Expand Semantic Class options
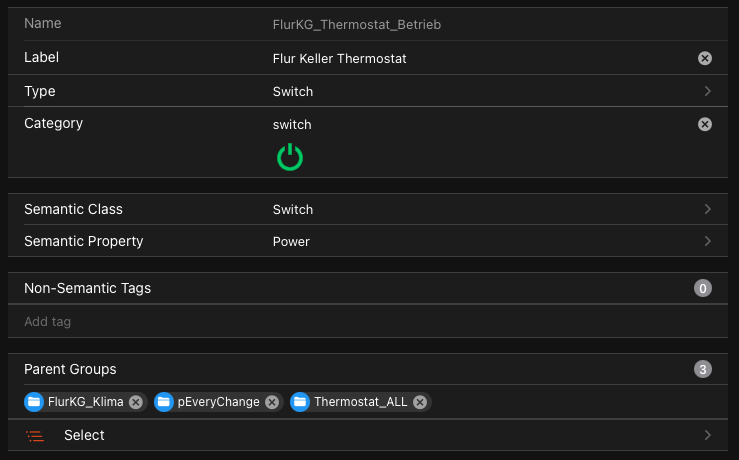Image resolution: width=739 pixels, height=460 pixels. coord(707,209)
